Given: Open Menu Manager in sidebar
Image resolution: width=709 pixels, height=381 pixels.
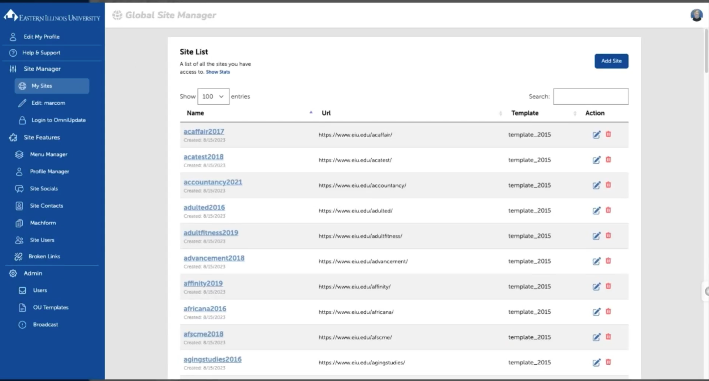Looking at the screenshot, I should pos(48,155).
